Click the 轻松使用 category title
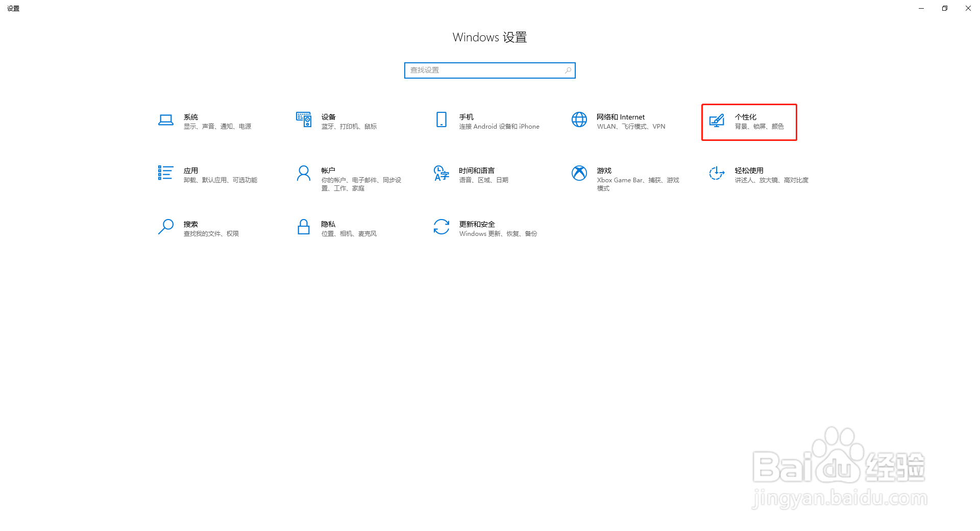Viewport: 980px width, 531px height. (749, 171)
